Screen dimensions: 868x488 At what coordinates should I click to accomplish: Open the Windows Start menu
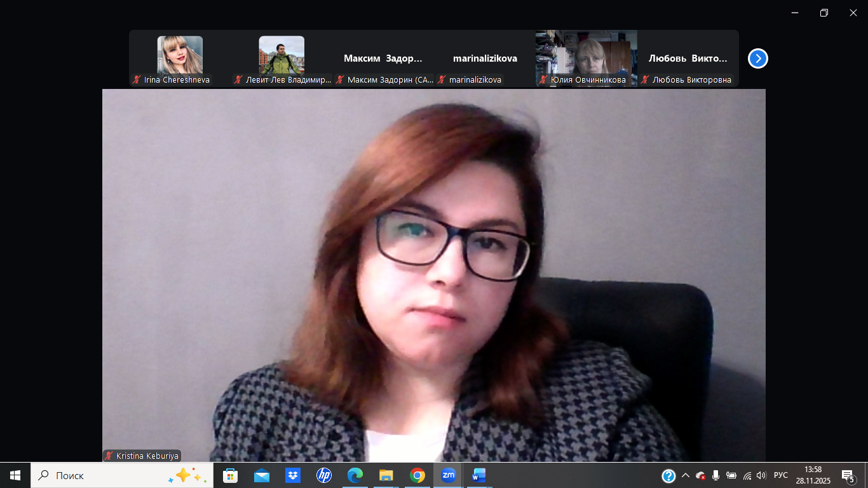pos(15,475)
